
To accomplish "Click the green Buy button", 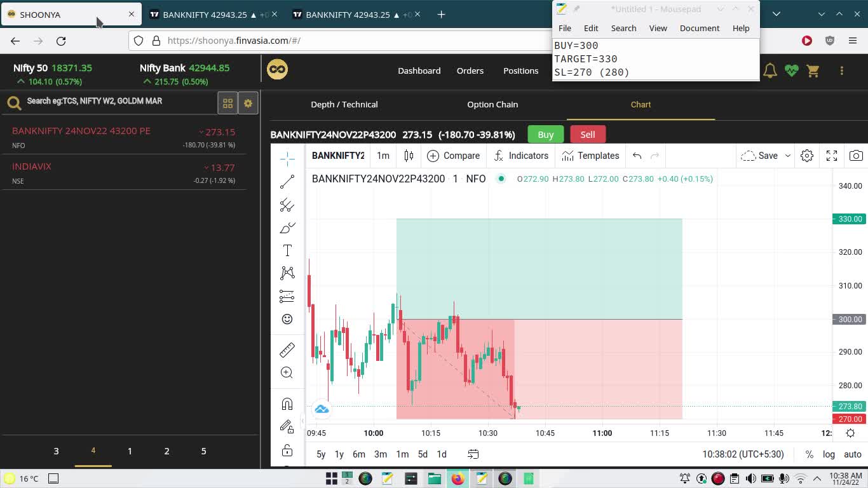I will pos(546,134).
